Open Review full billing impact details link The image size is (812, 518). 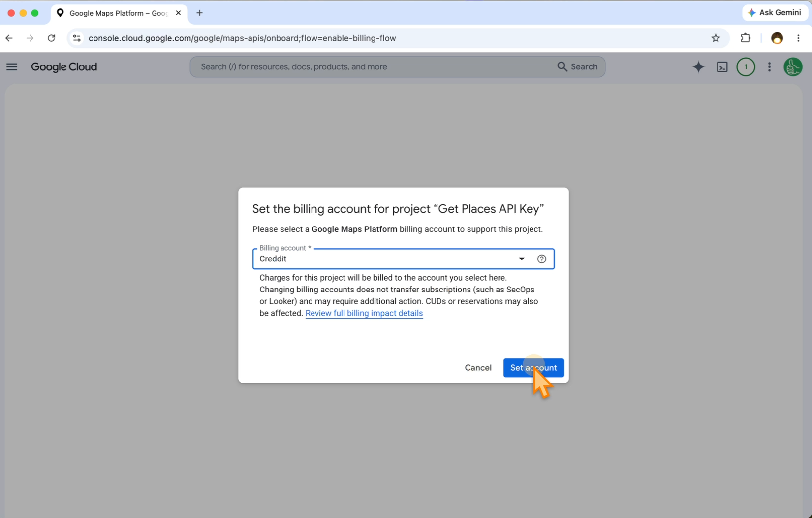[364, 313]
